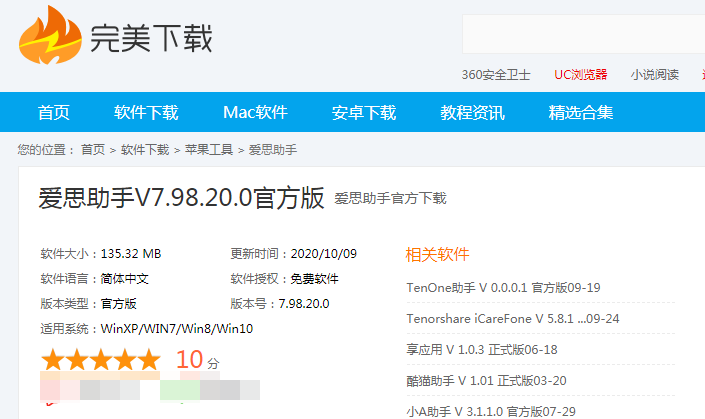Open 小A助手 V 3.1.1.0 官方版 related link
Viewport: 705px width, 419px height.
[491, 411]
